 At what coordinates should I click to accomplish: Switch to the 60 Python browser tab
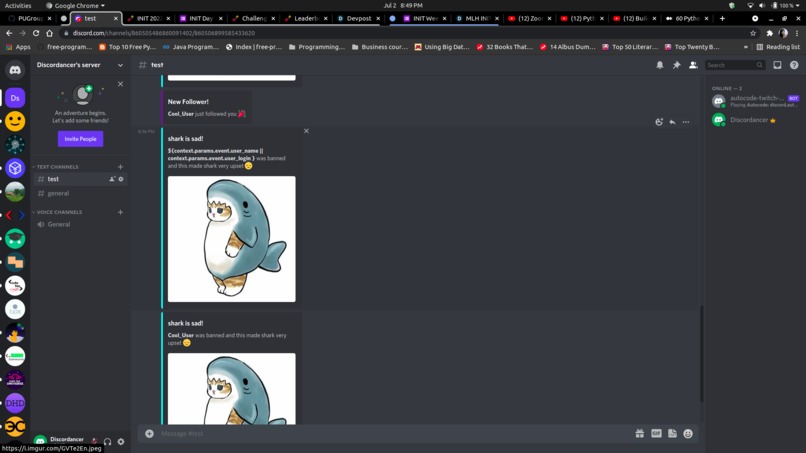click(x=687, y=18)
